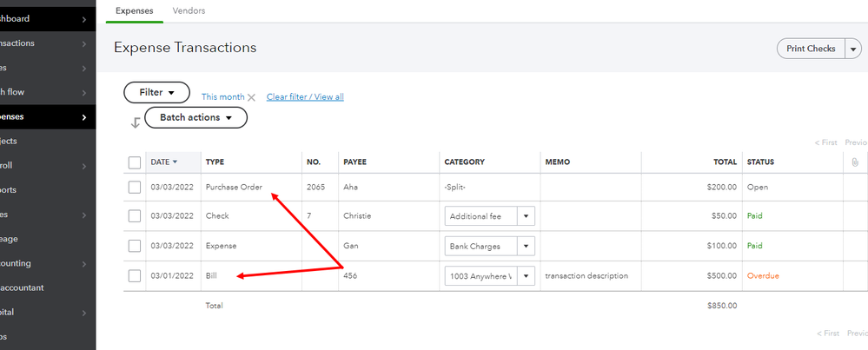The width and height of the screenshot is (868, 350).
Task: Click the PAYEE column header
Action: [354, 162]
